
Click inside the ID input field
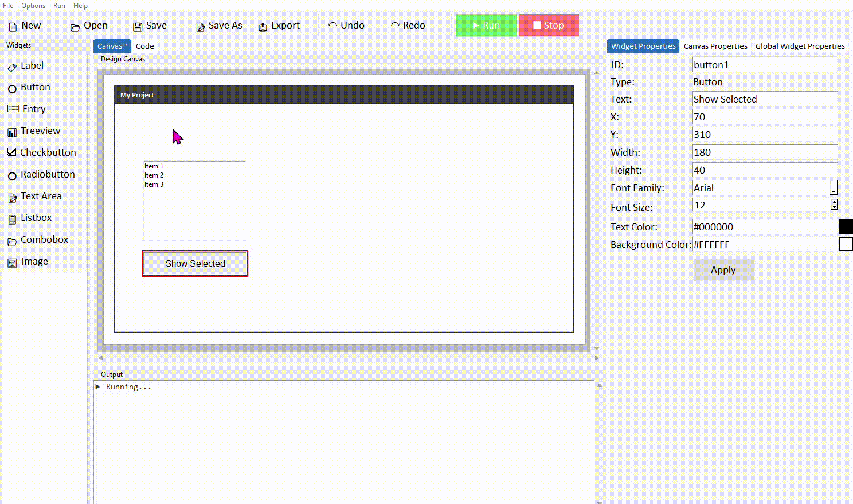765,64
